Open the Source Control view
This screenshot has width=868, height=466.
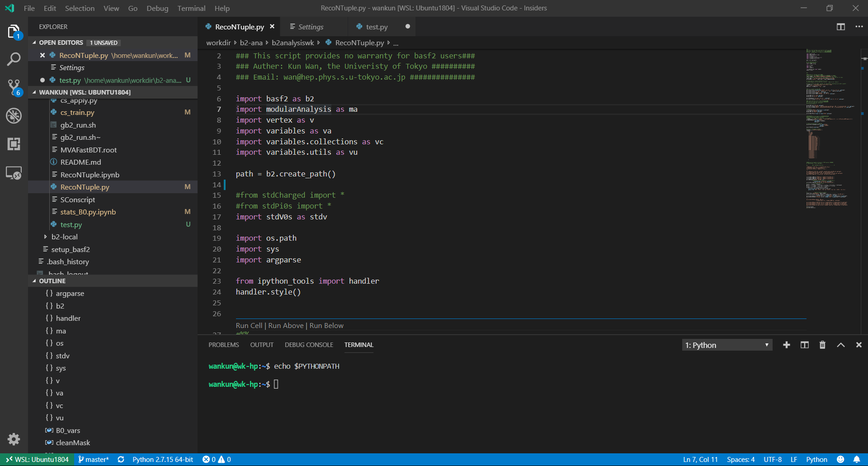tap(14, 87)
